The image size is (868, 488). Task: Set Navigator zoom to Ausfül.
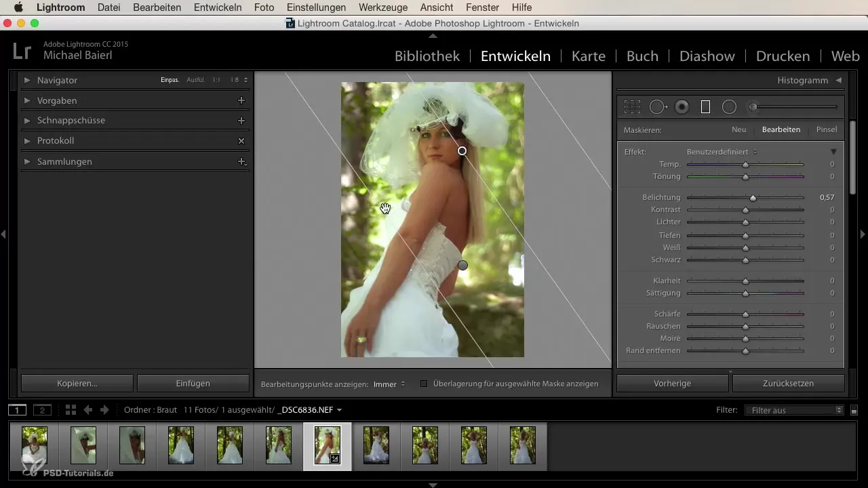[196, 80]
